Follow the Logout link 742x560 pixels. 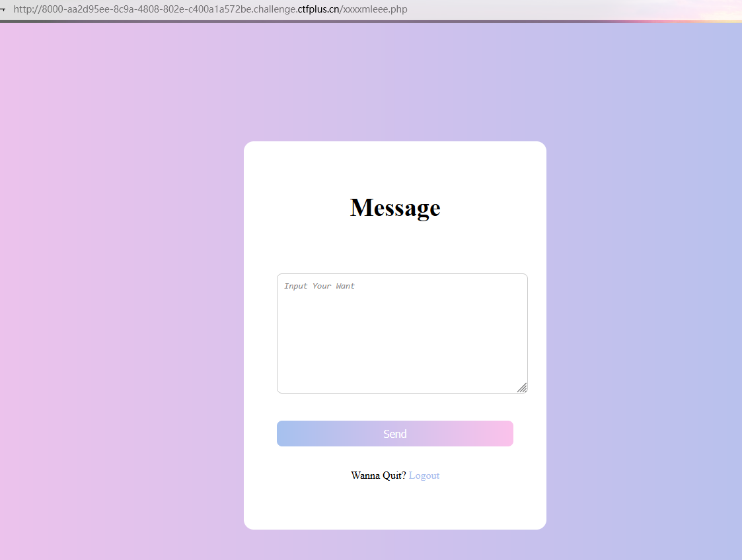tap(424, 475)
